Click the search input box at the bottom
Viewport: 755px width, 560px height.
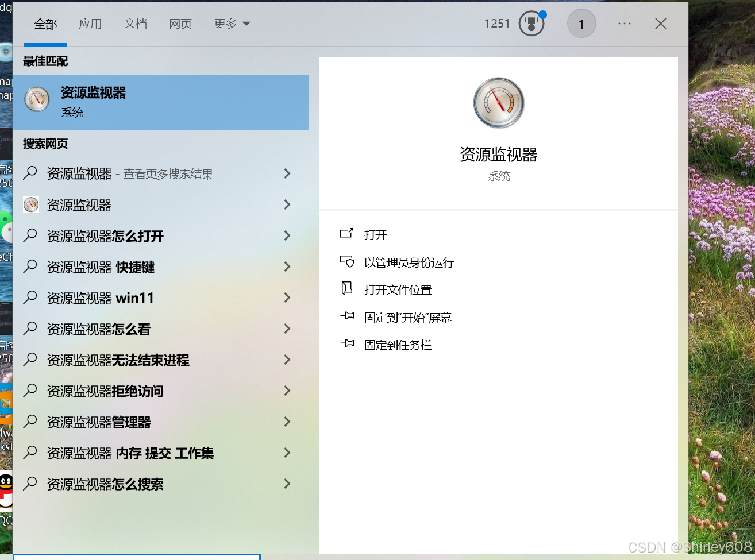click(x=137, y=558)
